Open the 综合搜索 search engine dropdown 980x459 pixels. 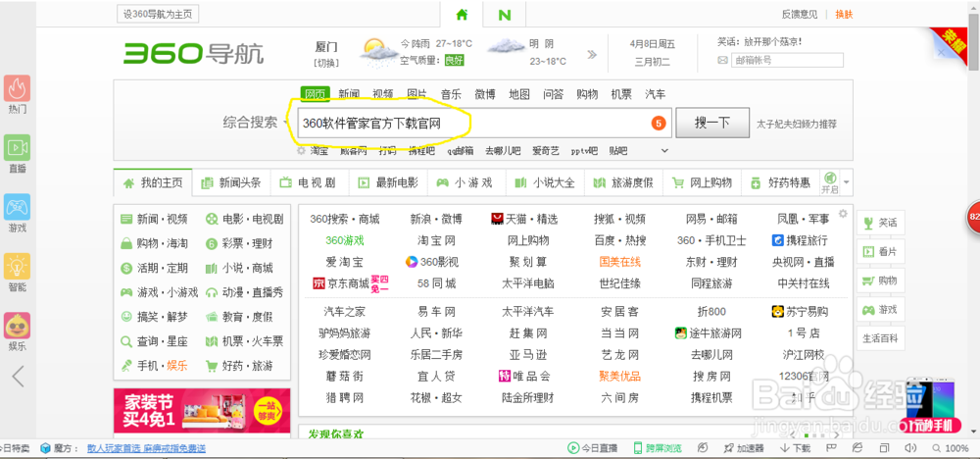tap(255, 123)
